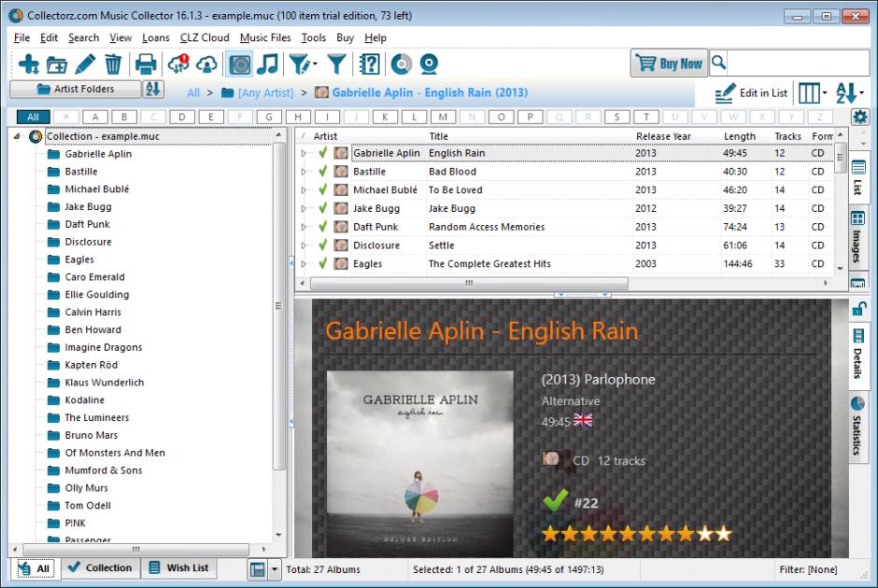Click the plain funnel filter icon
The image size is (878, 588).
point(336,63)
